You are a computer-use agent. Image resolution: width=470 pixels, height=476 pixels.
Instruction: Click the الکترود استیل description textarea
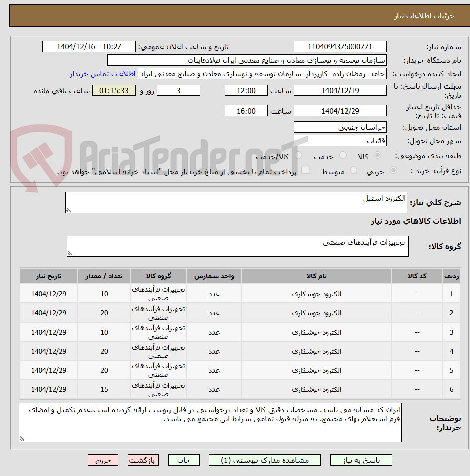tap(236, 203)
